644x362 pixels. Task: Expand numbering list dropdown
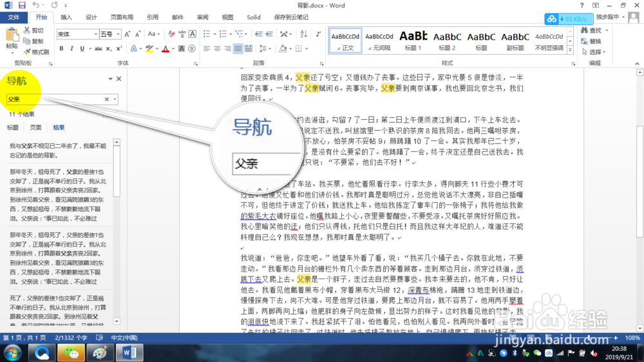point(231,34)
